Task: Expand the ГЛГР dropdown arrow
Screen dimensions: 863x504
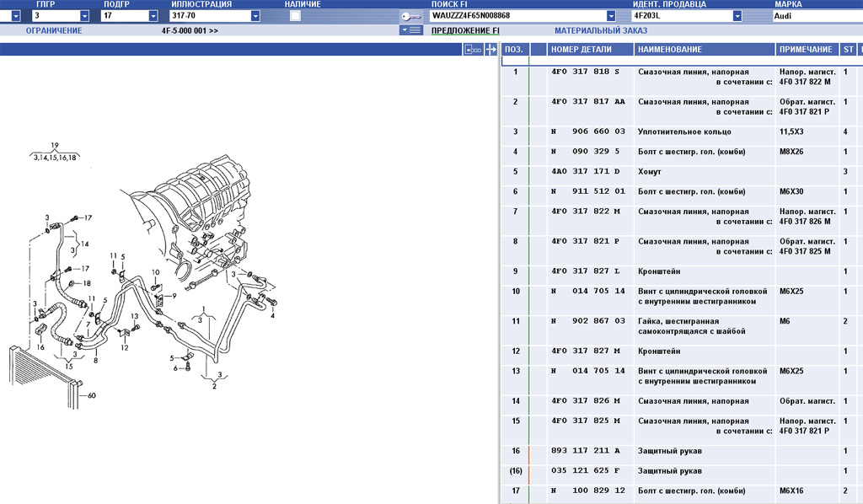Action: point(84,16)
